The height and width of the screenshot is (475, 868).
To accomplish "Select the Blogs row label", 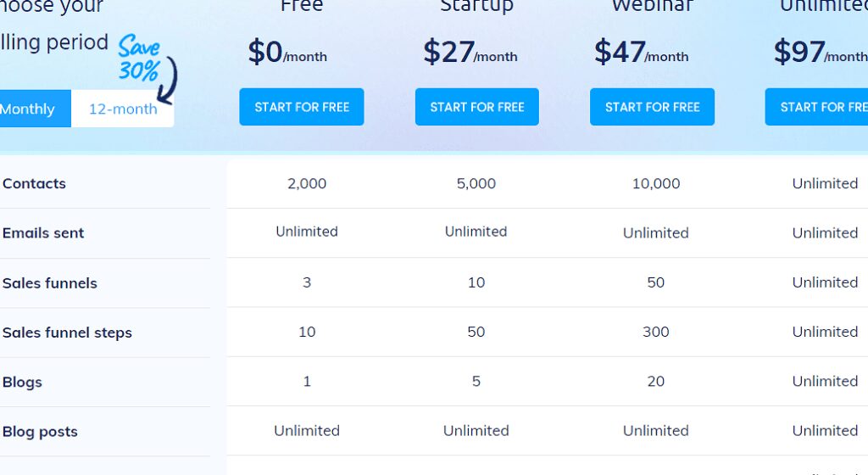I will (22, 382).
